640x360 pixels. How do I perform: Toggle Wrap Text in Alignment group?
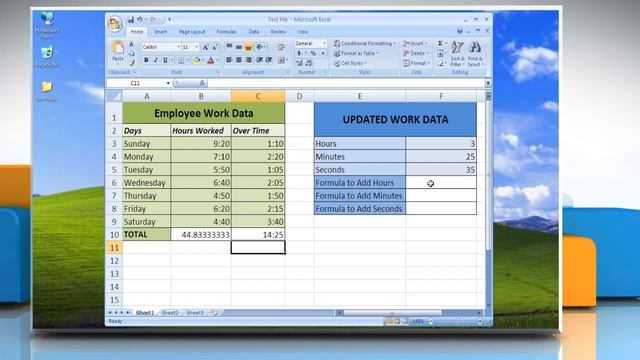(281, 47)
